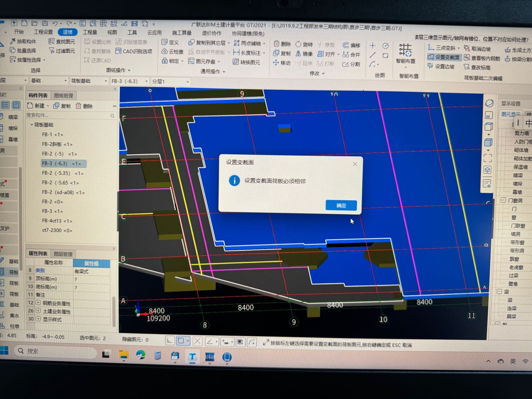Click the 新建 button in component list
The image size is (532, 399).
pyautogui.click(x=37, y=106)
